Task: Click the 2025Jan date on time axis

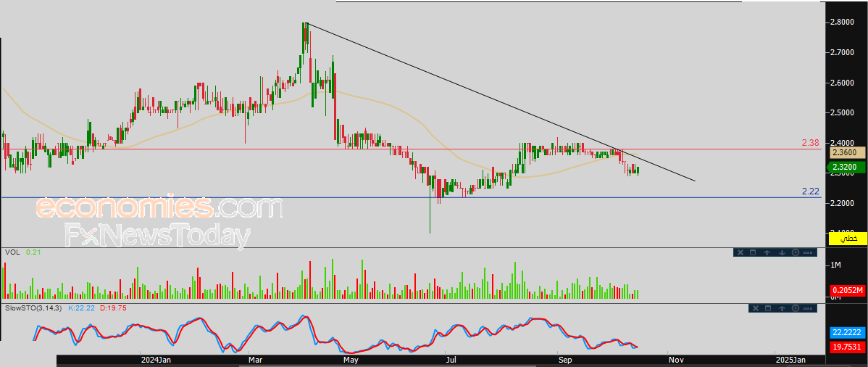Action: [x=790, y=360]
